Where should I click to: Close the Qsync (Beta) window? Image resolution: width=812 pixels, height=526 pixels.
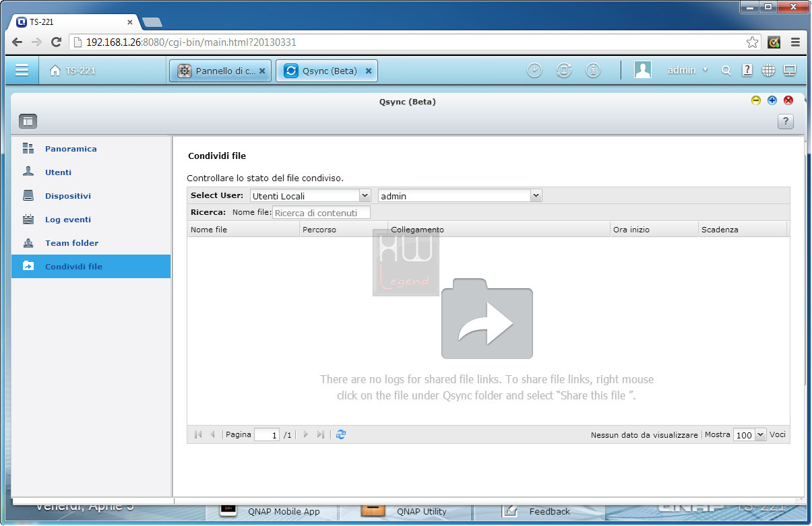tap(788, 100)
